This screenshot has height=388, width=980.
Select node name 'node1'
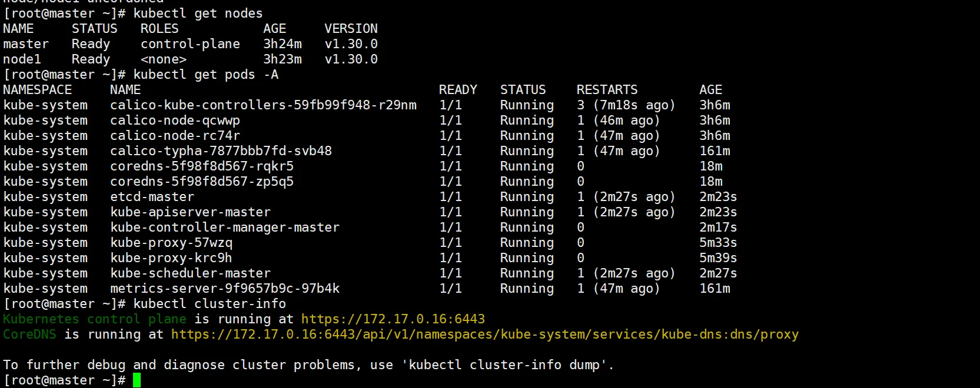22,59
